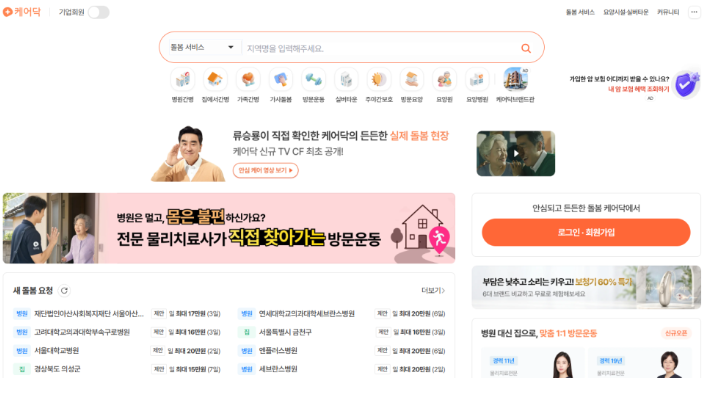Screen dimensions: 712x400
Task: Open the 요양시설·실버타운 menu
Action: 626,12
